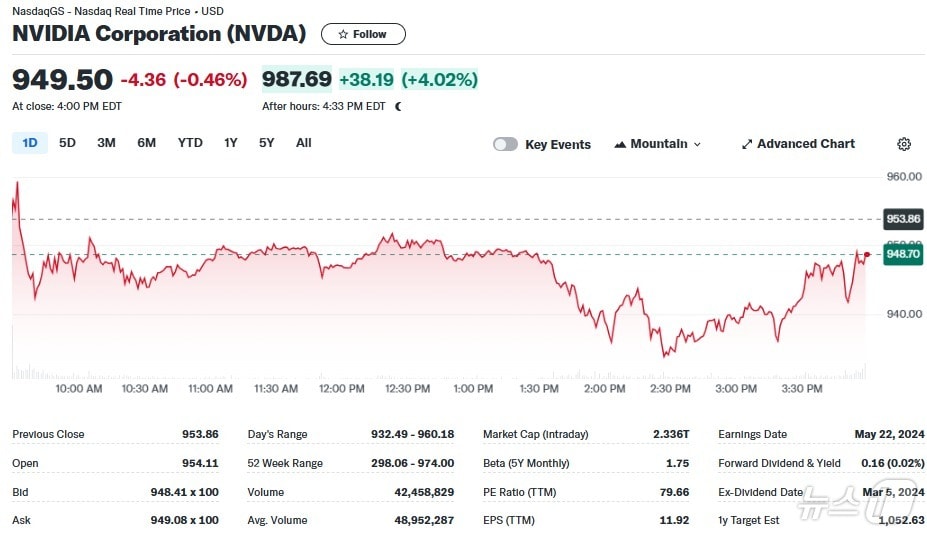Viewport: 927px width, 536px height.
Task: Click the Advanced Chart expand arrows icon
Action: pos(746,144)
